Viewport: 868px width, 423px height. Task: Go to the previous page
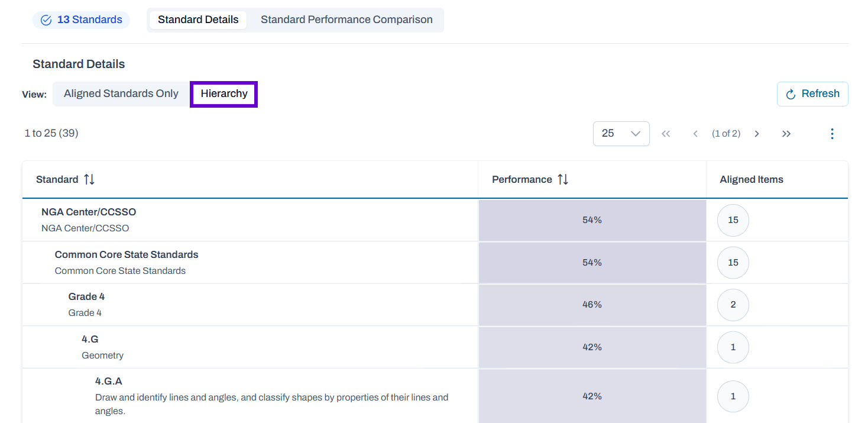695,134
